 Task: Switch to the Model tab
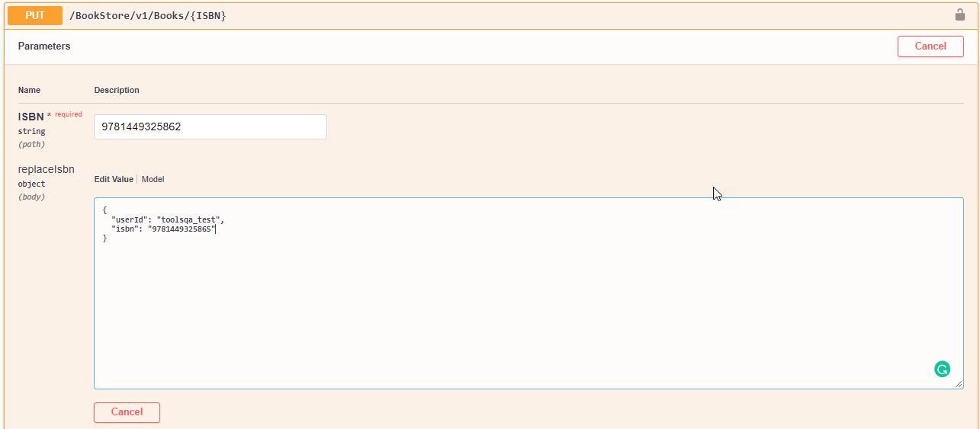coord(153,180)
